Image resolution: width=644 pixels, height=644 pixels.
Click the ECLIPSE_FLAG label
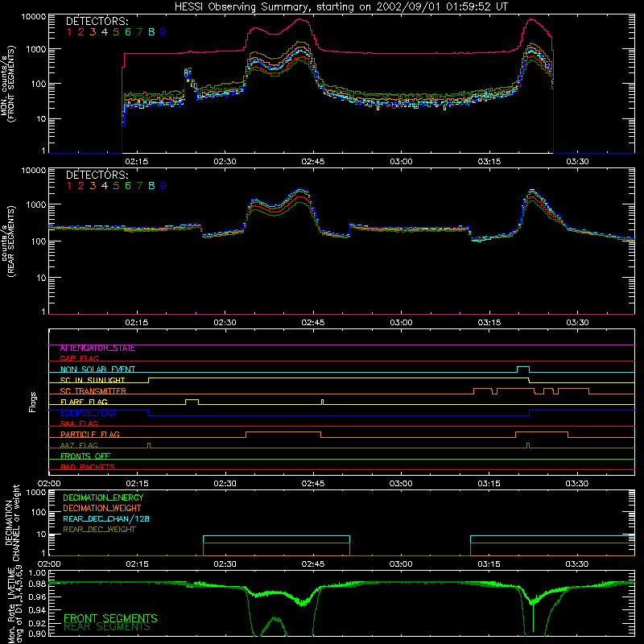pyautogui.click(x=88, y=413)
